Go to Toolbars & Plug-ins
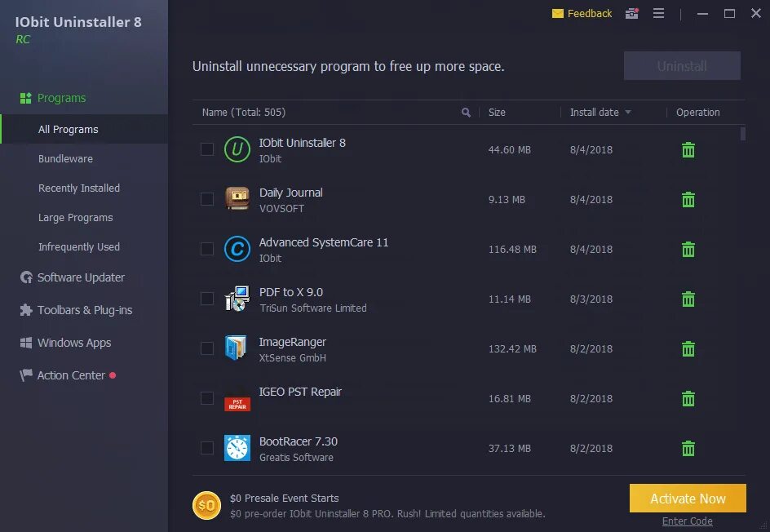The image size is (770, 532). pos(84,310)
